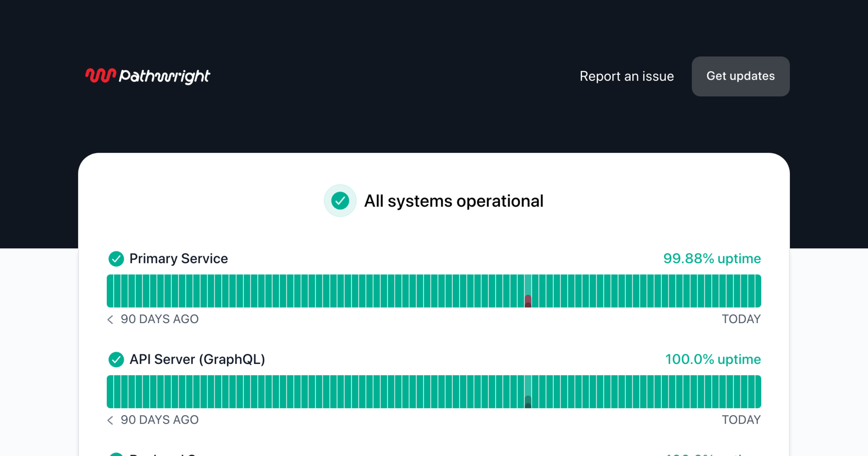Viewport: 868px width, 456px height.
Task: Click the 99.88% uptime text
Action: 712,259
